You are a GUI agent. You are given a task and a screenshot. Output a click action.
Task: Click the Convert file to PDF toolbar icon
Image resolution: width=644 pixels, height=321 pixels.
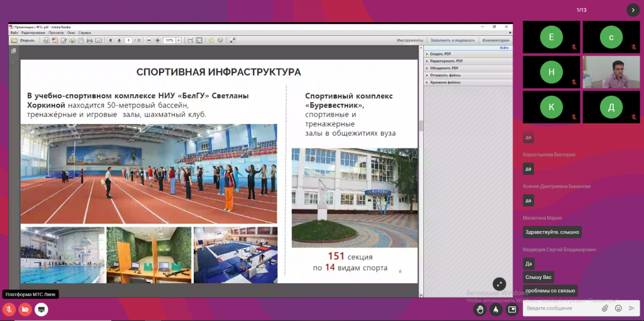(55, 40)
